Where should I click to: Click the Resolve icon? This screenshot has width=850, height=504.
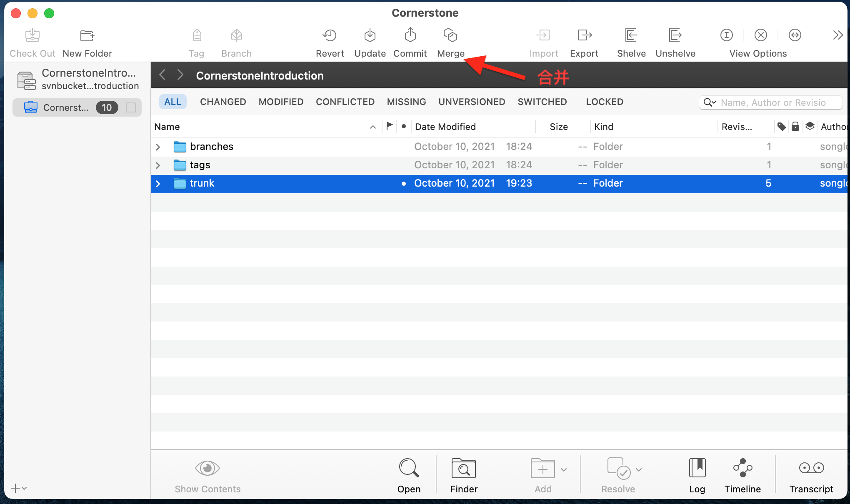(619, 469)
